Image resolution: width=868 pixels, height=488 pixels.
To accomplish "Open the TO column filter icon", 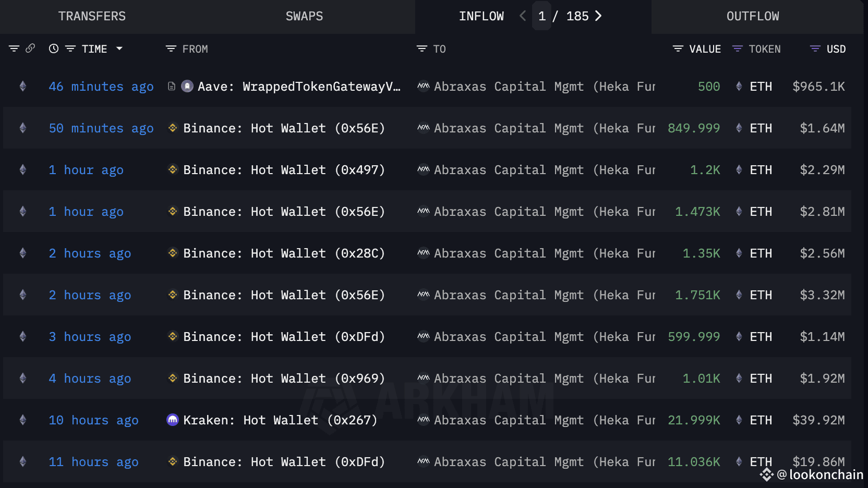I will [x=421, y=48].
